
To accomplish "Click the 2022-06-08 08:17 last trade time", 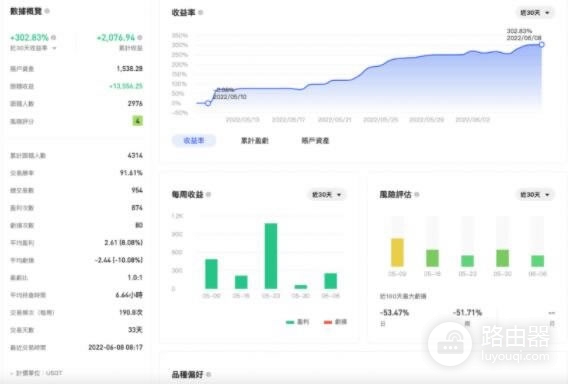I will pos(116,347).
